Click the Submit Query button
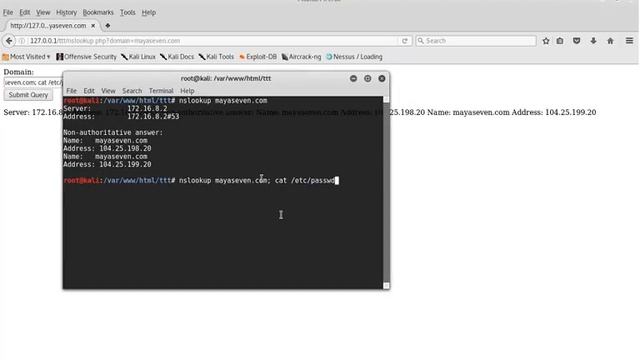The image size is (640, 360). 28,95
